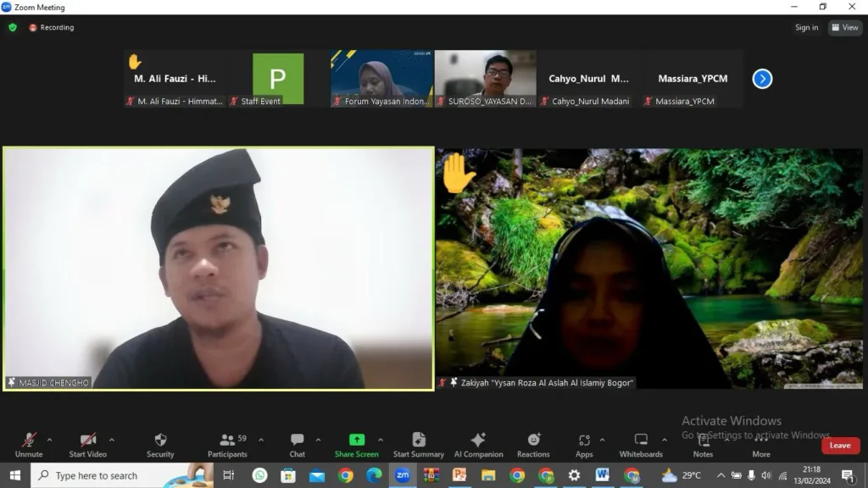This screenshot has width=868, height=488.
Task: Expand audio options arrow beside Unmute
Action: 49,441
